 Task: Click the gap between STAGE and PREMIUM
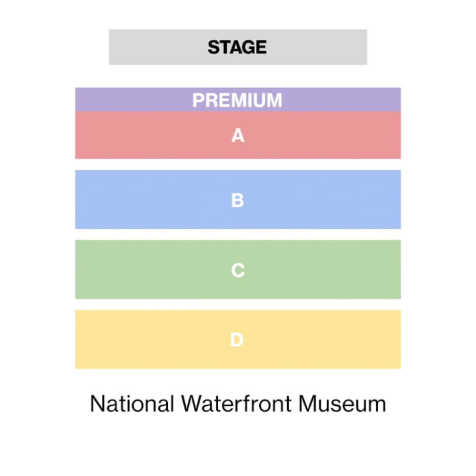(x=238, y=76)
